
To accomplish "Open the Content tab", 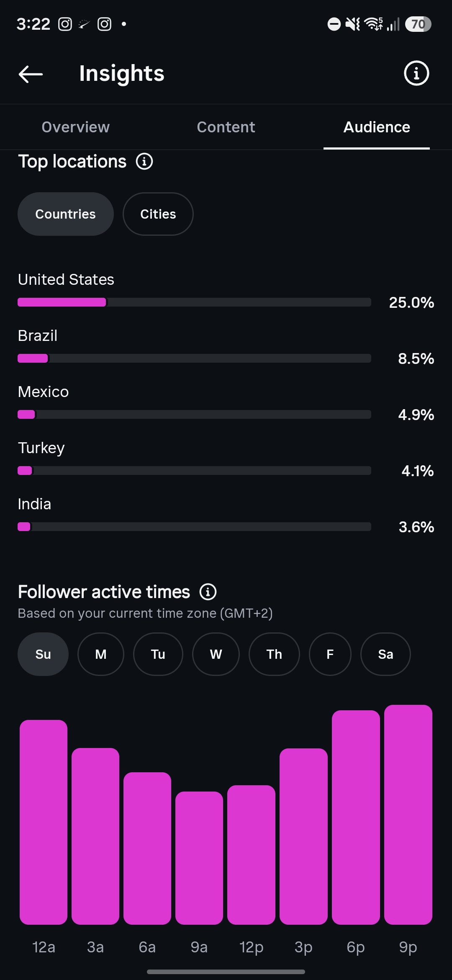I will [226, 127].
